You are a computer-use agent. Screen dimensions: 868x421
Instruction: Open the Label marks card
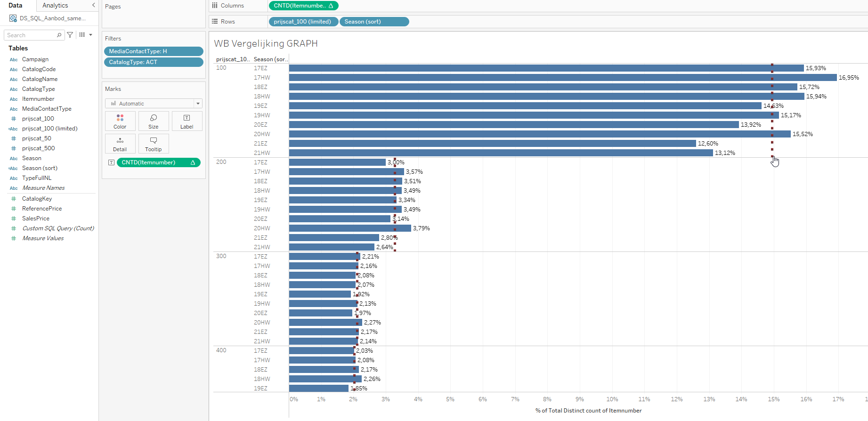click(187, 121)
